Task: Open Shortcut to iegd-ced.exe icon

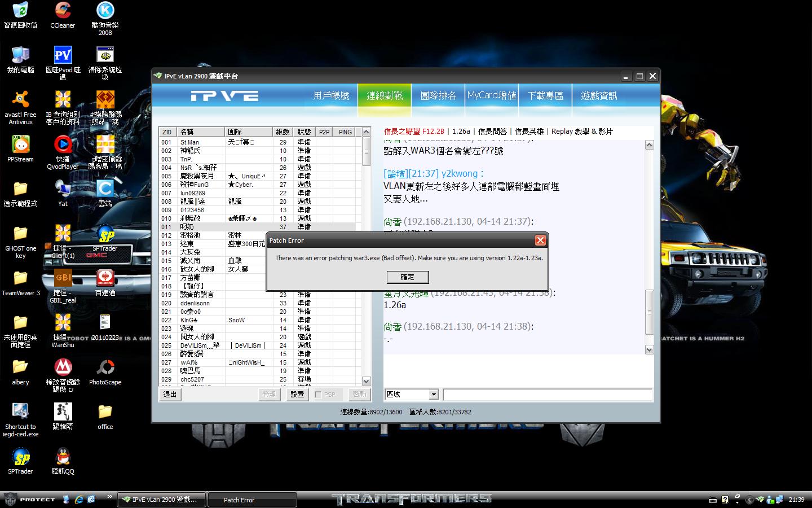Action: pyautogui.click(x=20, y=420)
